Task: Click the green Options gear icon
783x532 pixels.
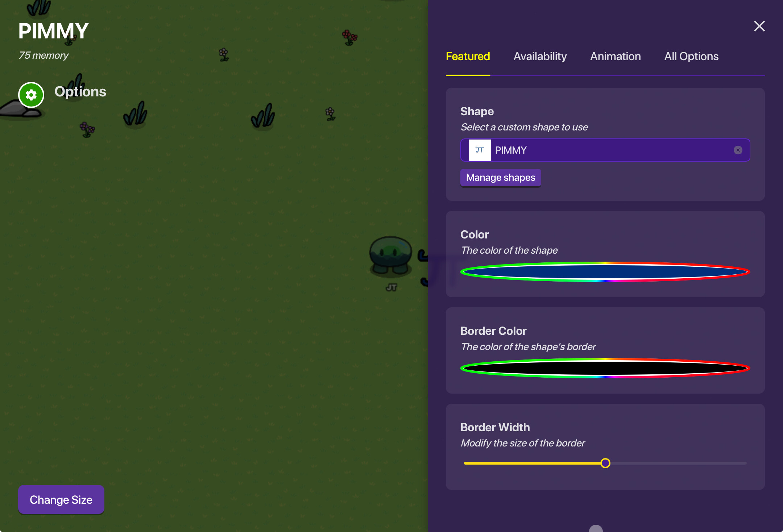Action: tap(31, 95)
